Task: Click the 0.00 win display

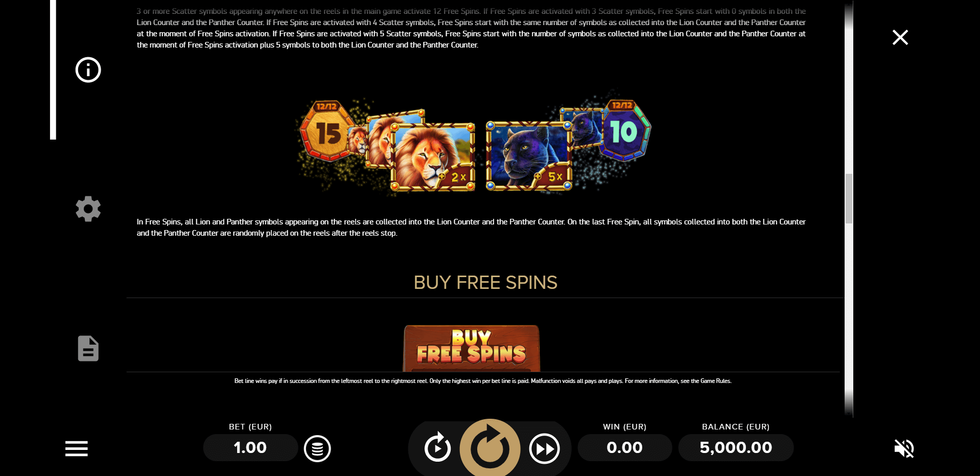Action: point(624,447)
